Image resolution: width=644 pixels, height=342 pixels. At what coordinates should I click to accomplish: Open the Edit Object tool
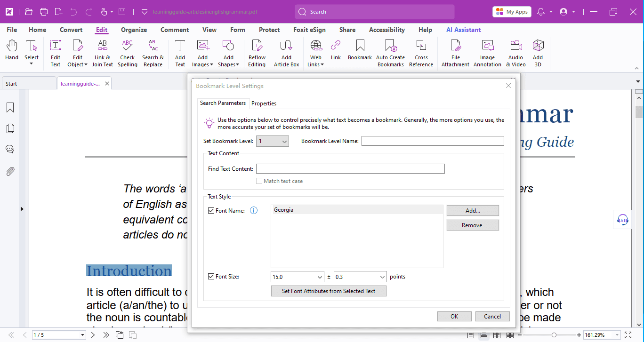pos(78,53)
